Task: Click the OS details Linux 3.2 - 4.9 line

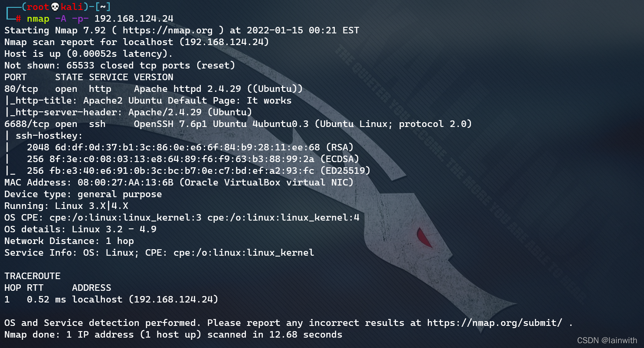Action: click(x=80, y=229)
